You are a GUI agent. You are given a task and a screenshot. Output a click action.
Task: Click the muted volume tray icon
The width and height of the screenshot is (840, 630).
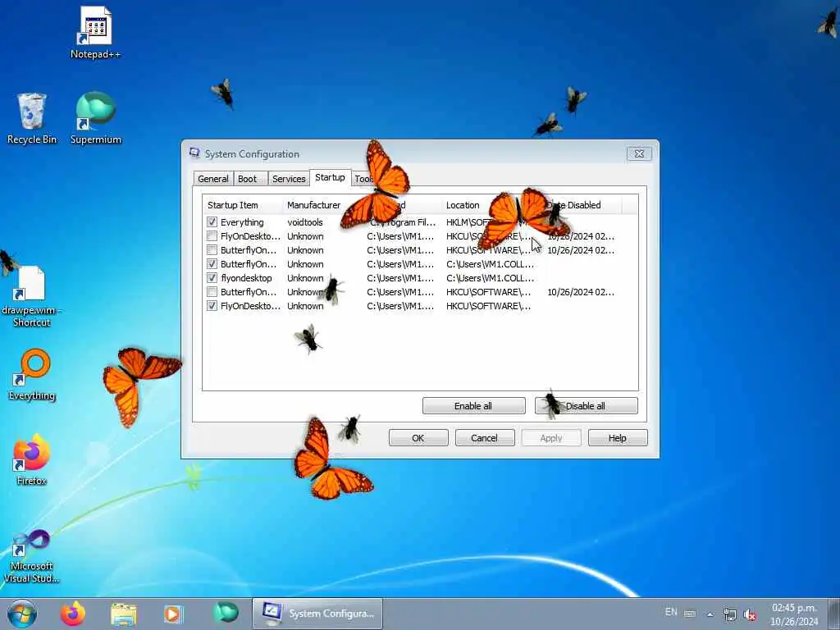[x=750, y=614]
